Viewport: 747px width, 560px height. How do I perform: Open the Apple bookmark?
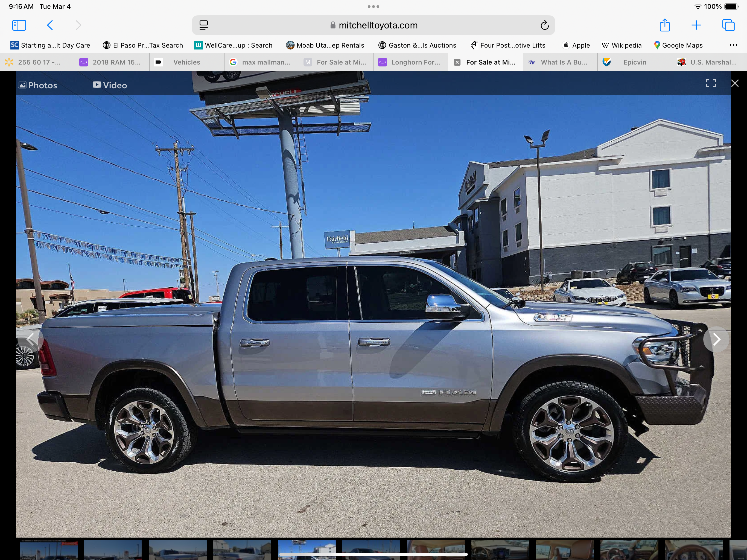point(576,45)
